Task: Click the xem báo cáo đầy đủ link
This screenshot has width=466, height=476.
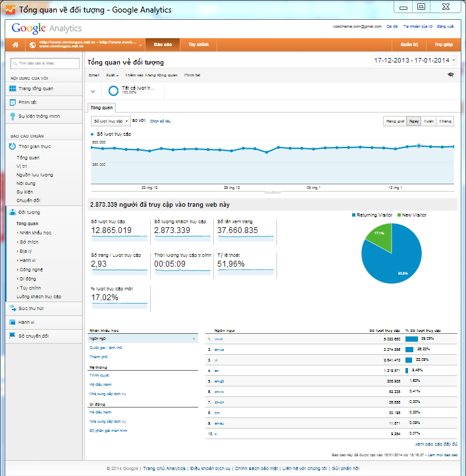Action: point(436,444)
